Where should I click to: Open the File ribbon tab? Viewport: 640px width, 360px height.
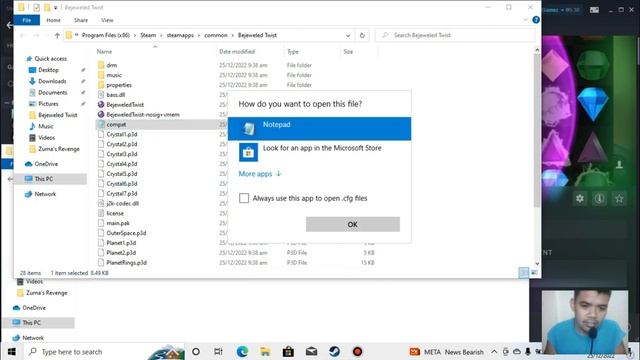[x=27, y=20]
